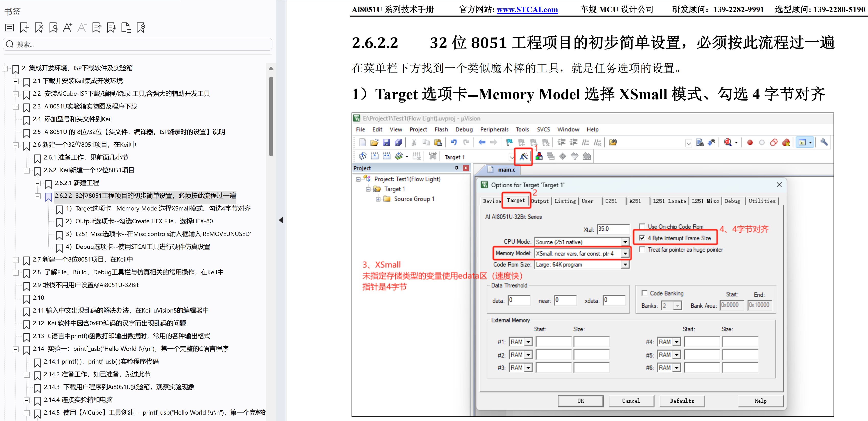
Task: Open the CPU Mode dropdown
Action: pyautogui.click(x=626, y=242)
